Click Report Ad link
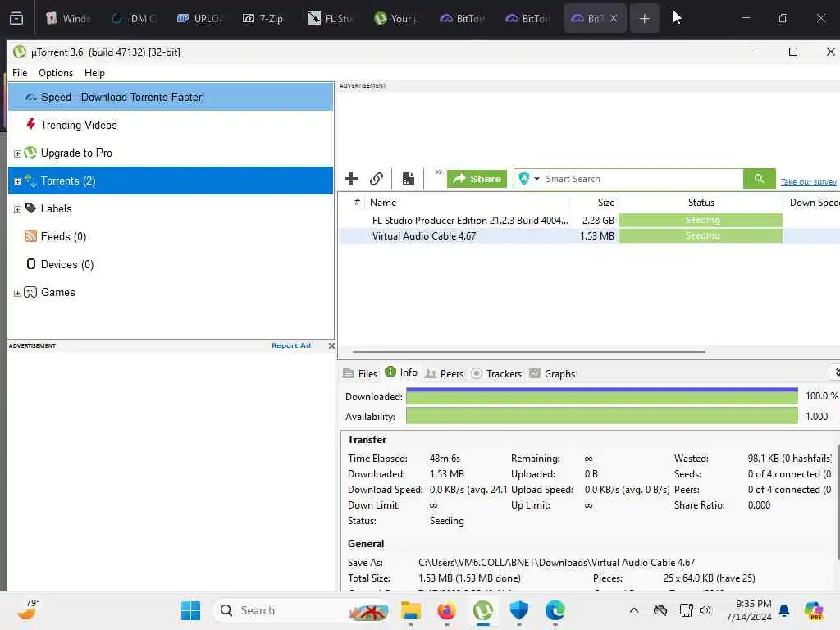840x630 pixels. coord(291,345)
